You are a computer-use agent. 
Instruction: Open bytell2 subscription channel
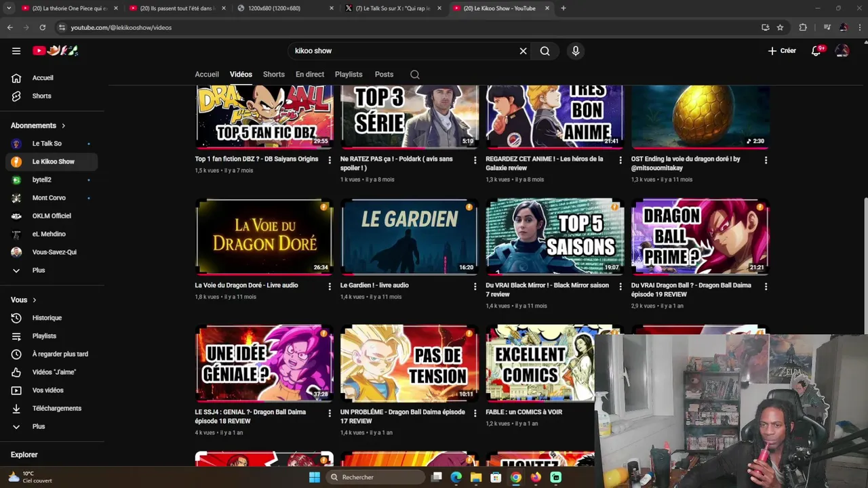pos(52,180)
